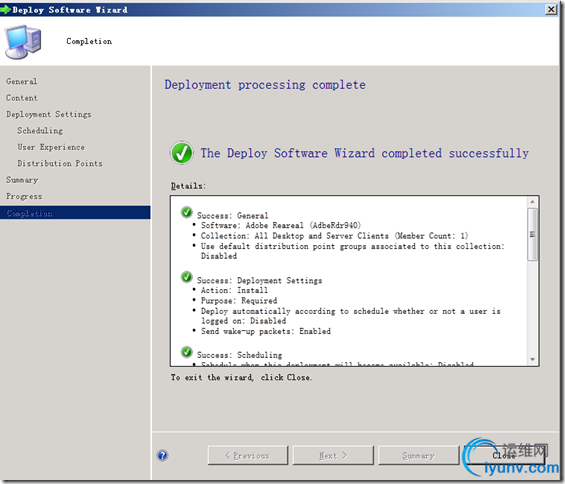Go to Scheduling step in sidebar
565x484 pixels.
pyautogui.click(x=40, y=130)
